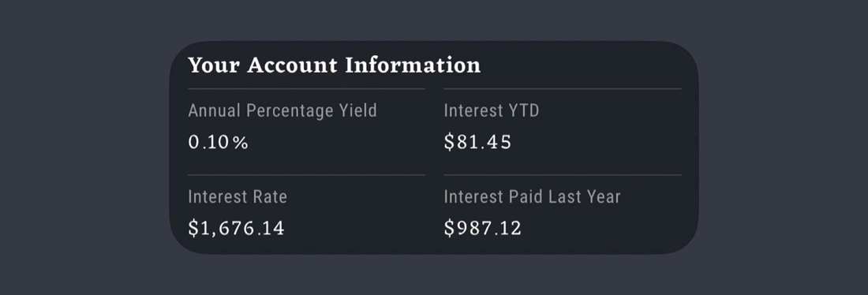Select the Interest Rate label
The image size is (868, 295).
click(238, 196)
